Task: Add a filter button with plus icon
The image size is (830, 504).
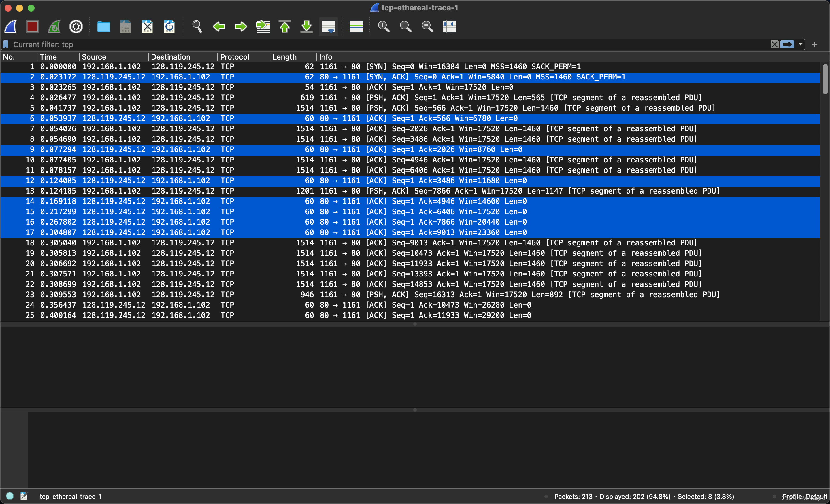Action: click(x=814, y=44)
